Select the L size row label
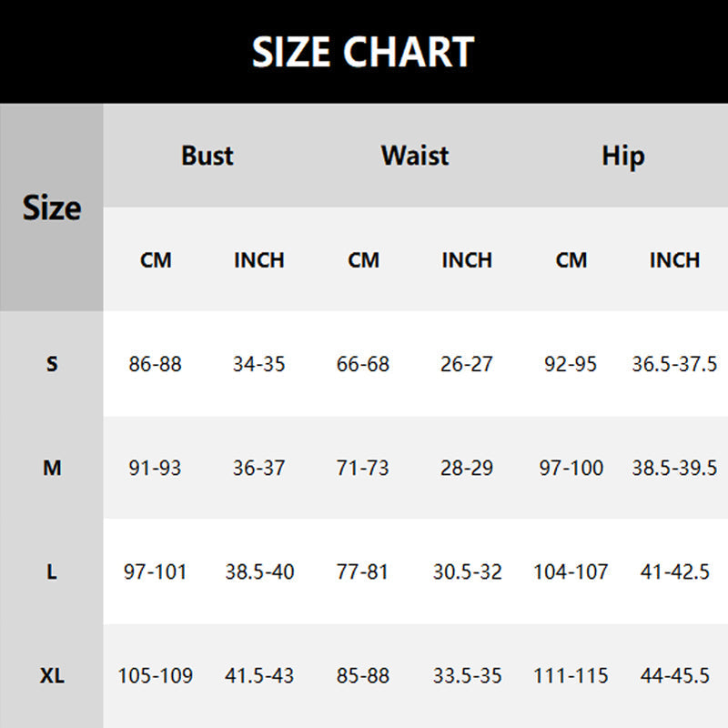728x728 pixels. point(52,572)
